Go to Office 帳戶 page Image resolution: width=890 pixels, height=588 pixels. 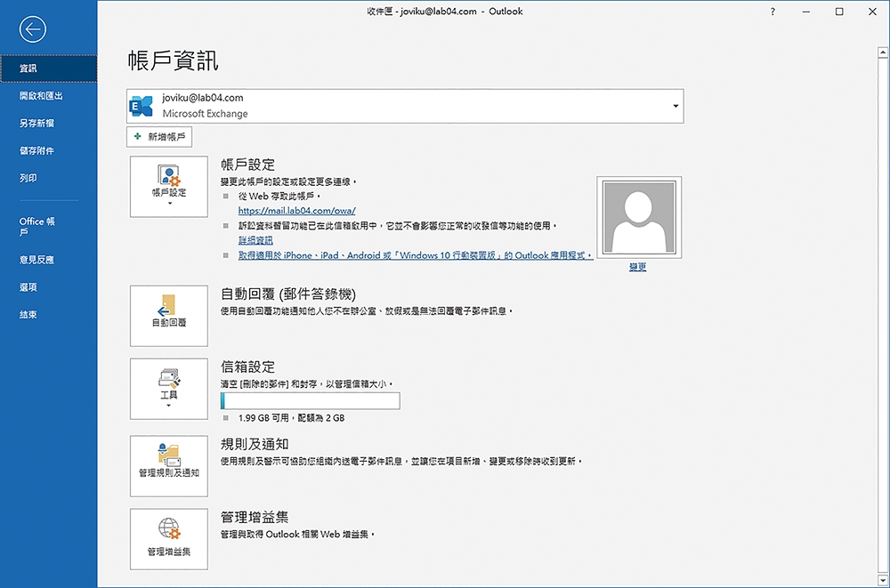(x=49, y=227)
